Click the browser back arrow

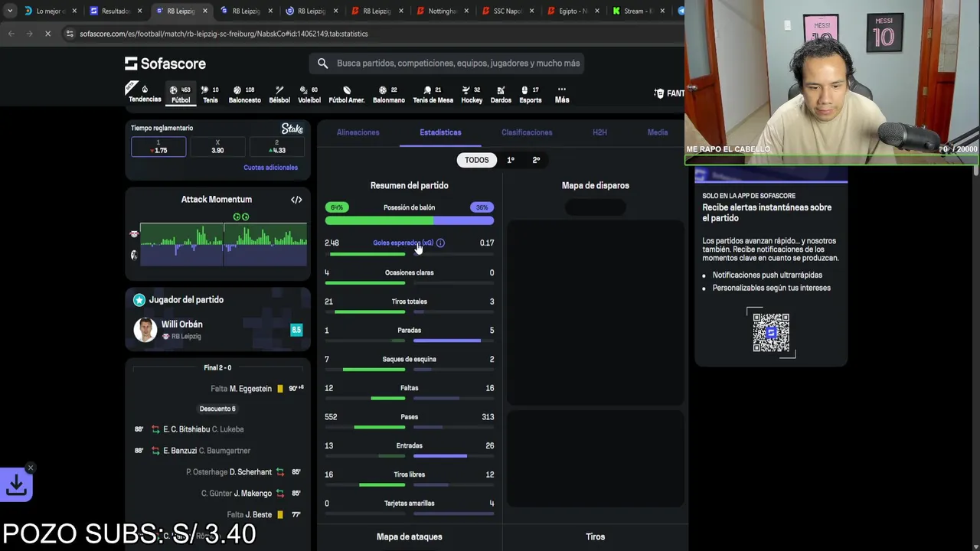click(11, 34)
